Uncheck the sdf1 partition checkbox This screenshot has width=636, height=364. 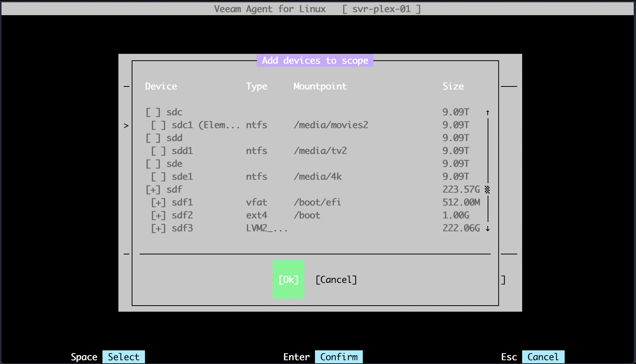159,202
